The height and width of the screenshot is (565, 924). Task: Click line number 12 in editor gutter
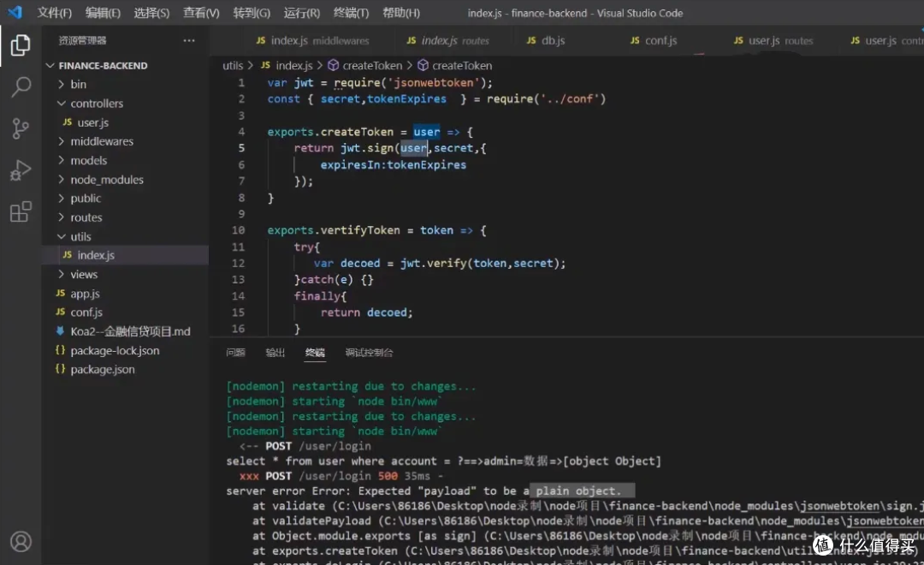tap(238, 263)
